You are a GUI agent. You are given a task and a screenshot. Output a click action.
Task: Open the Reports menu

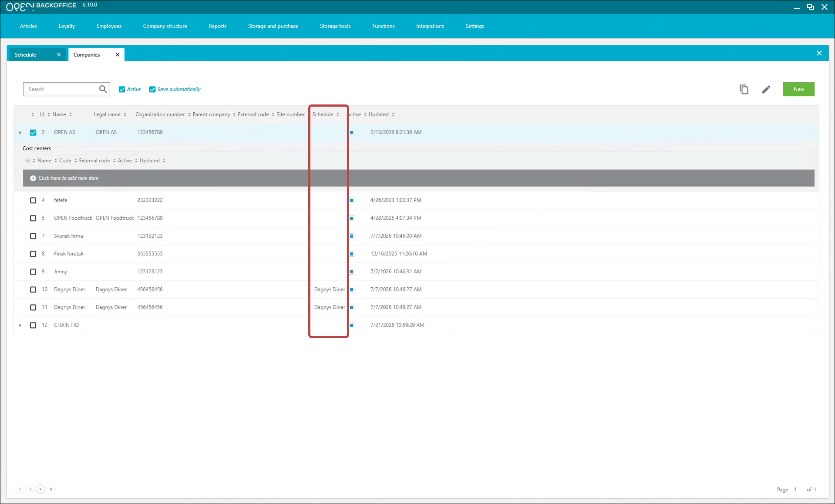coord(218,26)
